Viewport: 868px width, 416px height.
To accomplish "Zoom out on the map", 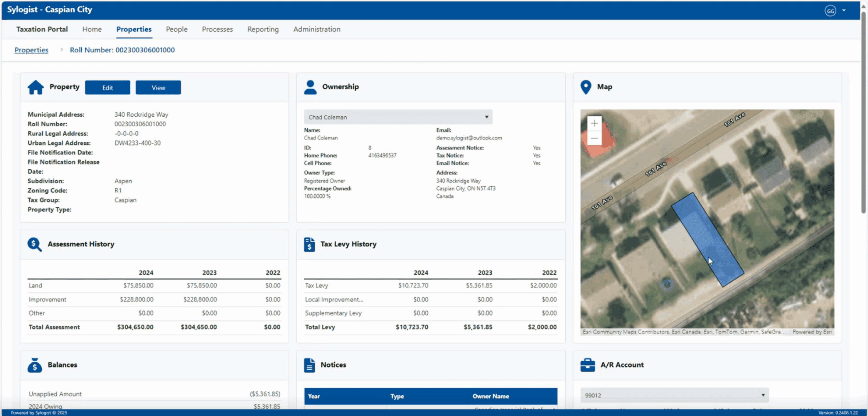I will 594,138.
